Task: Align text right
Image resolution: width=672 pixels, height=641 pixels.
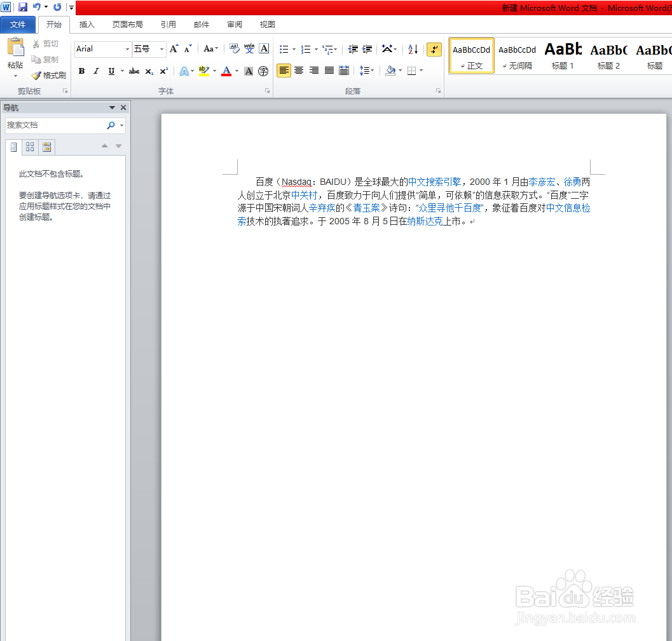Action: click(x=313, y=71)
